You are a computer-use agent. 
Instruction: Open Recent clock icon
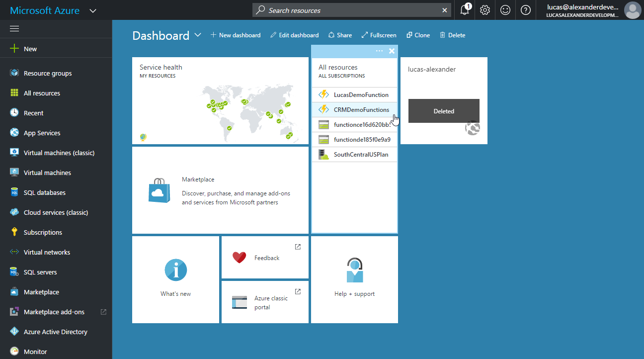pyautogui.click(x=14, y=113)
